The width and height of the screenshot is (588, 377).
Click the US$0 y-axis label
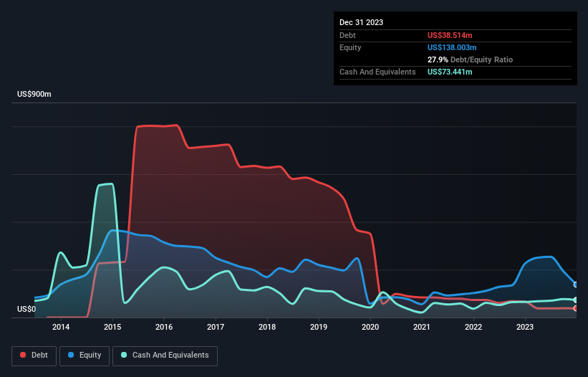pyautogui.click(x=26, y=309)
